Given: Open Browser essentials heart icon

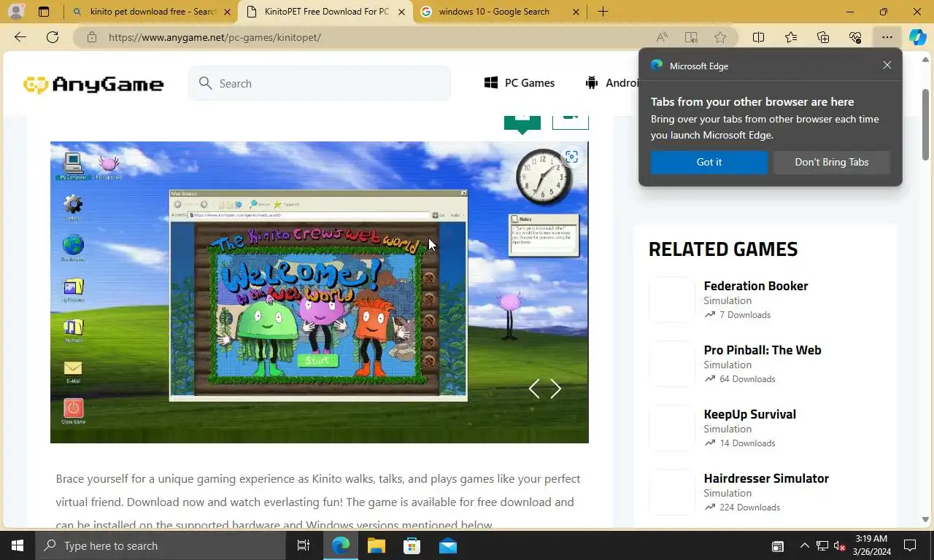Looking at the screenshot, I should [855, 37].
